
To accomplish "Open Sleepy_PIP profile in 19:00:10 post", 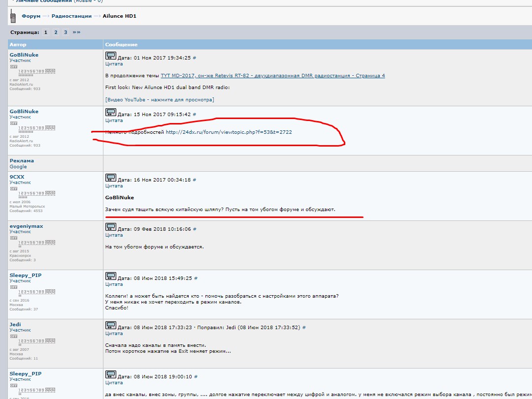I will (x=26, y=373).
